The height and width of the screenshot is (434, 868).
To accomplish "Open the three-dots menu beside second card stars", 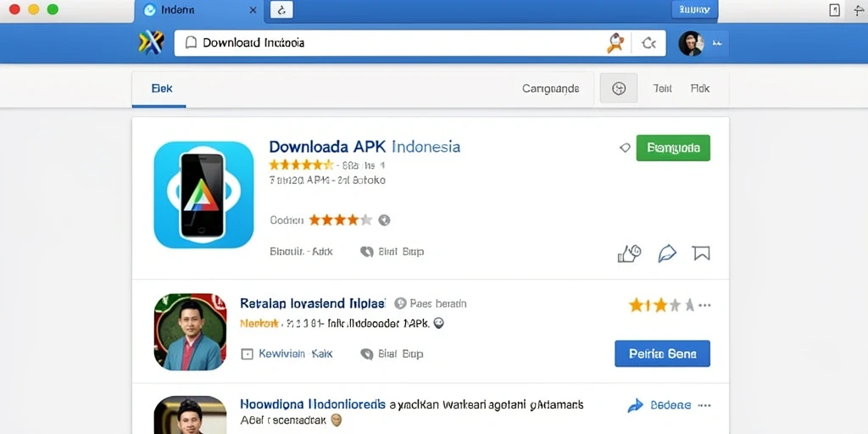I will [704, 305].
